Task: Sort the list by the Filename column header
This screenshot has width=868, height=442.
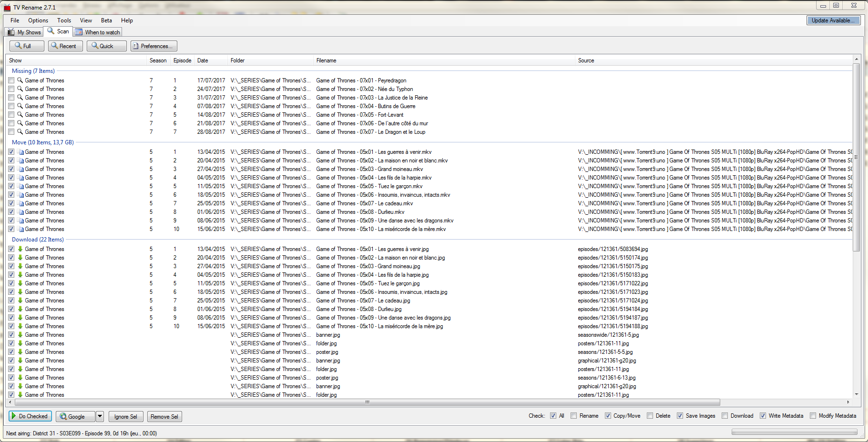Action: pyautogui.click(x=445, y=60)
